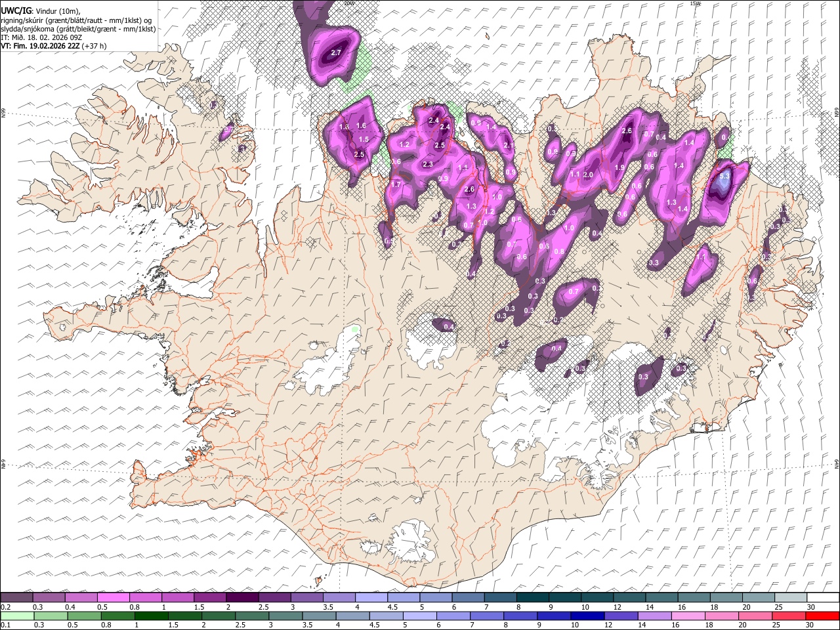Select the '3.5' label on the upper snow scale
The image size is (840, 630).
click(x=328, y=607)
